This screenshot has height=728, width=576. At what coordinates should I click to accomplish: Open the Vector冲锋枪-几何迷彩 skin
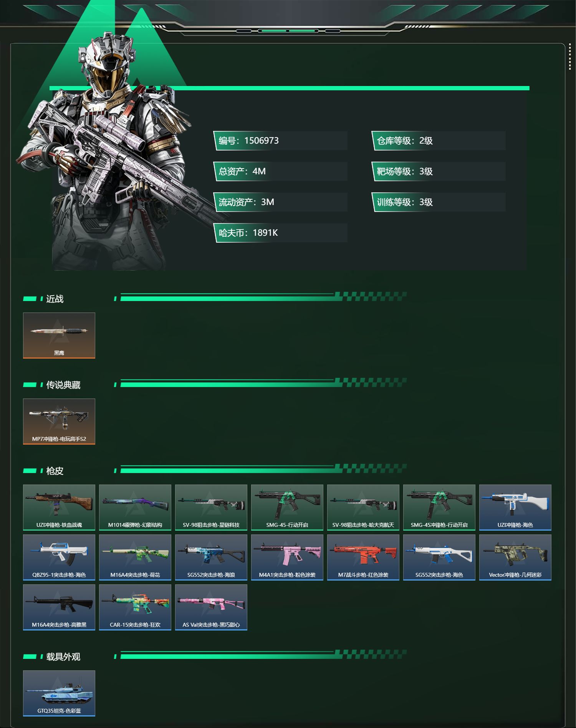pyautogui.click(x=515, y=558)
